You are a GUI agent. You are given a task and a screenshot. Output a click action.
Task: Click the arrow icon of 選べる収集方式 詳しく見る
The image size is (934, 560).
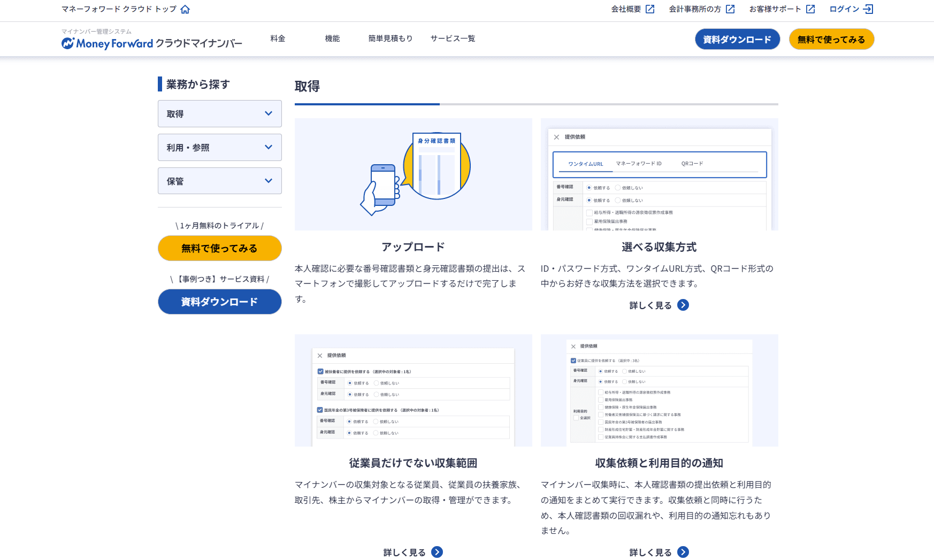point(683,305)
